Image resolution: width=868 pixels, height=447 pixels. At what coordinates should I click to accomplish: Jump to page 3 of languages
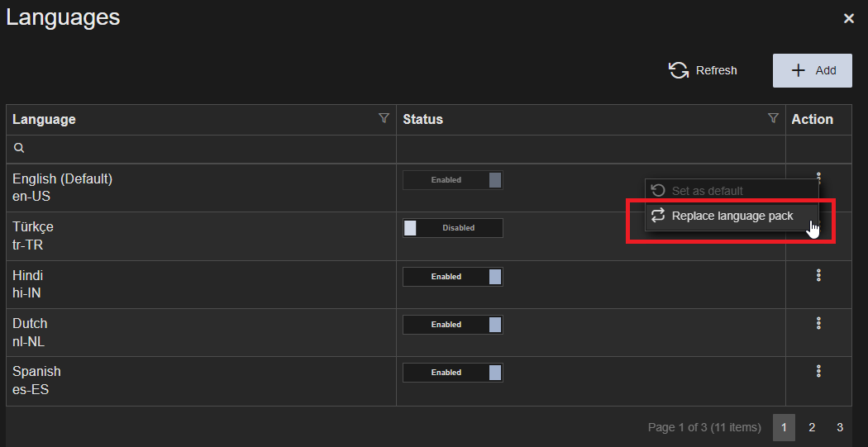pyautogui.click(x=839, y=427)
